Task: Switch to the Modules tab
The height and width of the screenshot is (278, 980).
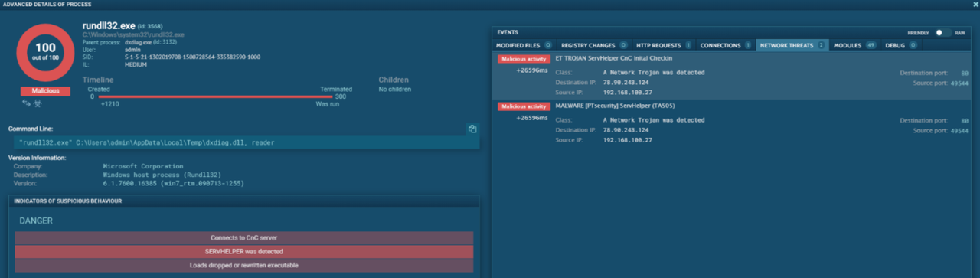Action: (854, 45)
